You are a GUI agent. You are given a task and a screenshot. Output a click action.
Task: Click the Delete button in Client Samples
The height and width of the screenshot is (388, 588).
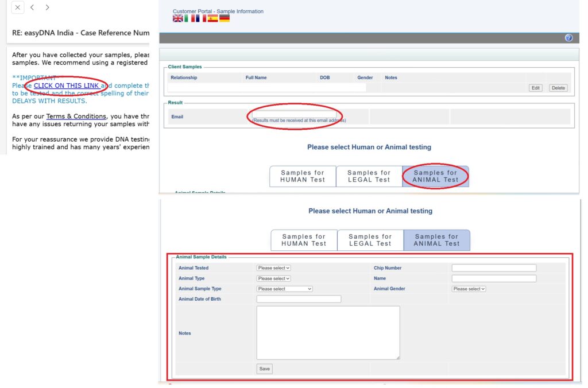(x=558, y=88)
